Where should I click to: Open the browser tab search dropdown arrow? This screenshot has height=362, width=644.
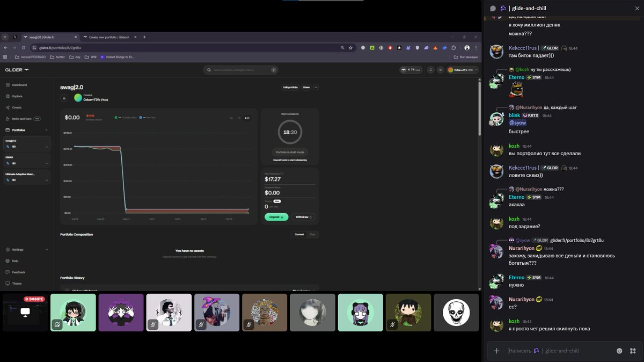(5, 37)
